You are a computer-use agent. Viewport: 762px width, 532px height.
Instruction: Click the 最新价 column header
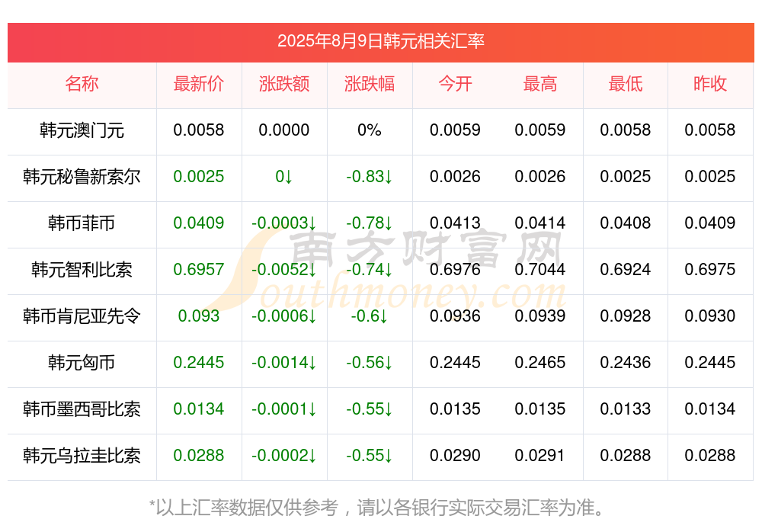pos(199,84)
